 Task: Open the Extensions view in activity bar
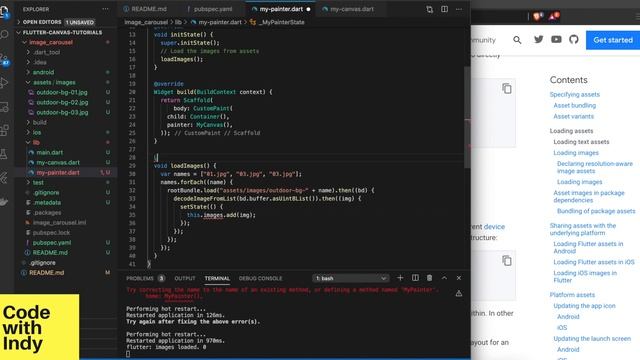pos(4,130)
